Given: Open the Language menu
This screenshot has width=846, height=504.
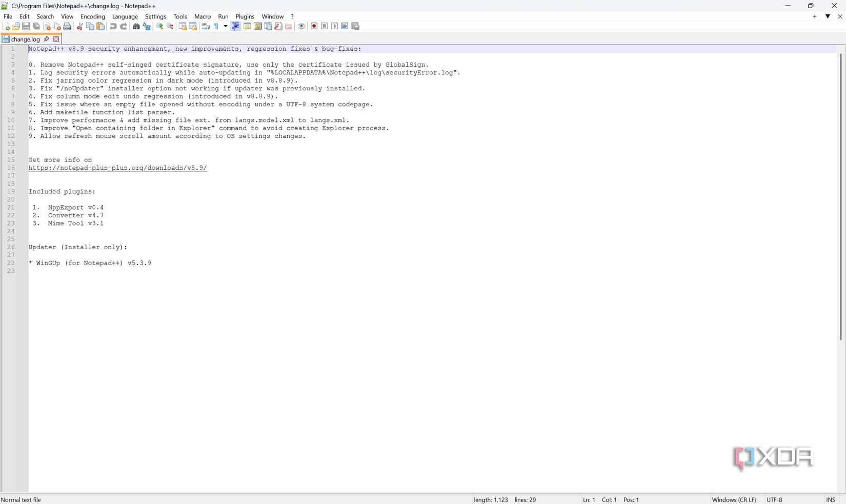Looking at the screenshot, I should [125, 16].
